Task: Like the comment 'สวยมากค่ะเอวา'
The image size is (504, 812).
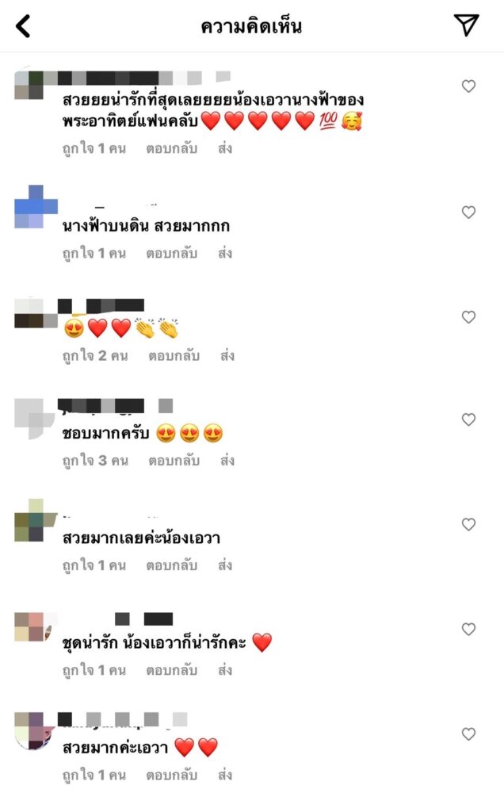Action: tap(468, 733)
